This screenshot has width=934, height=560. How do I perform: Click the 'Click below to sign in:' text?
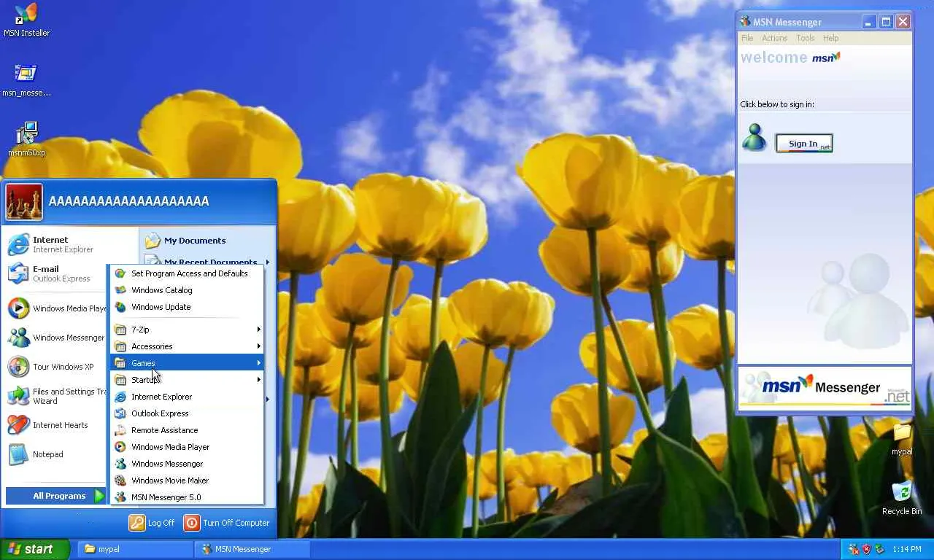[x=777, y=104]
